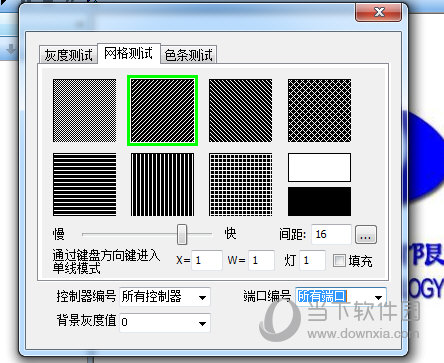Click the 通过键盘方向键进入单线模式 hint text

pyautogui.click(x=106, y=262)
